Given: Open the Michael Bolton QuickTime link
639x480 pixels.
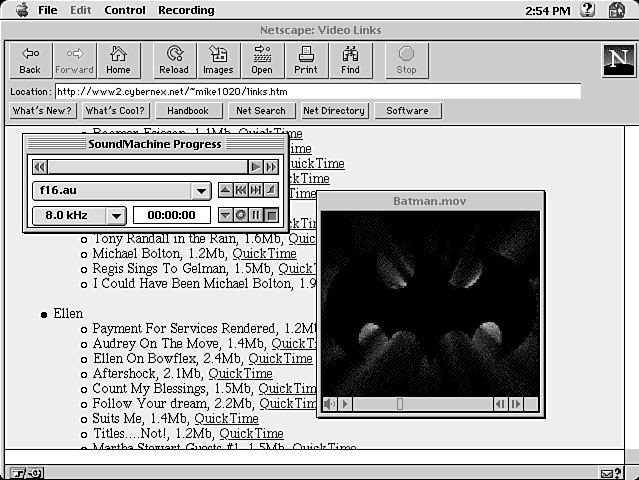Looking at the screenshot, I should pyautogui.click(x=264, y=254).
